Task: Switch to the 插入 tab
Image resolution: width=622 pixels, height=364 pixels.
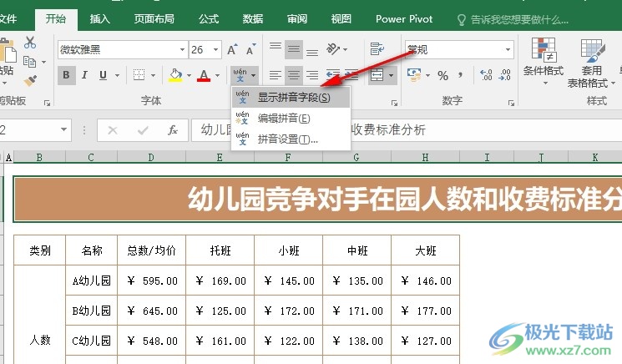Action: (99, 18)
